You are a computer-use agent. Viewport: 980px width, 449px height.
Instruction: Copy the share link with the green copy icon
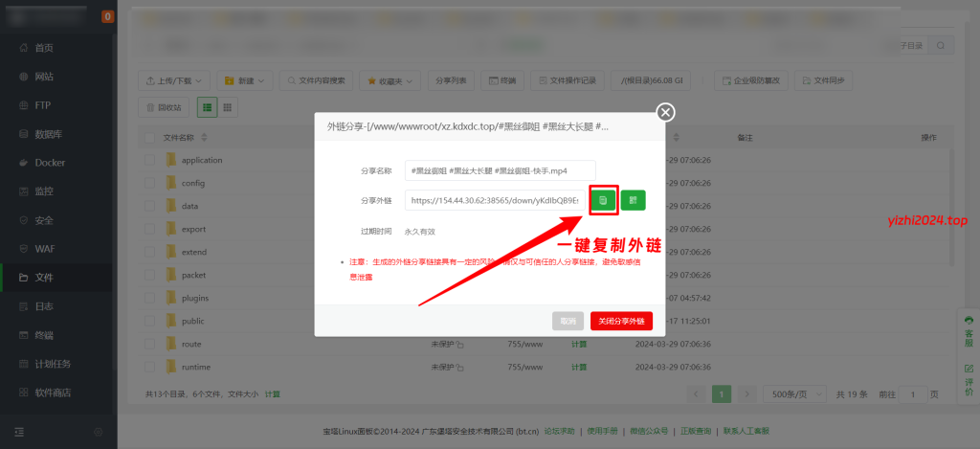(603, 200)
